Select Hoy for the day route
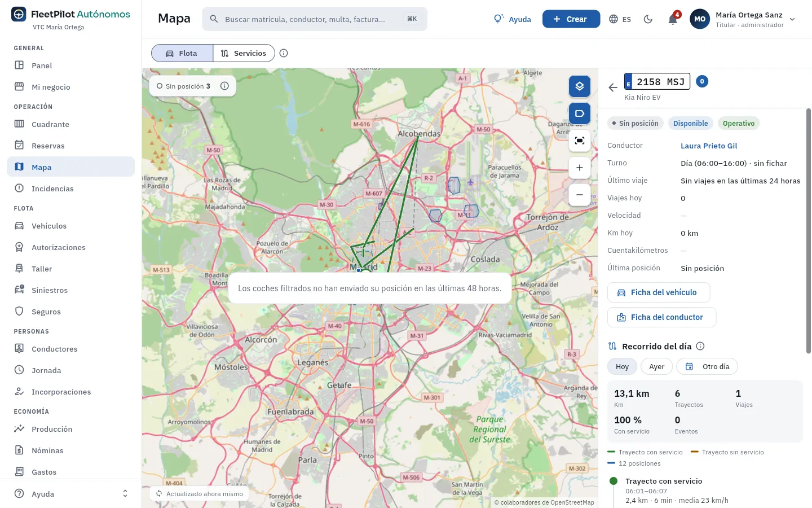The image size is (812, 508). pyautogui.click(x=622, y=366)
